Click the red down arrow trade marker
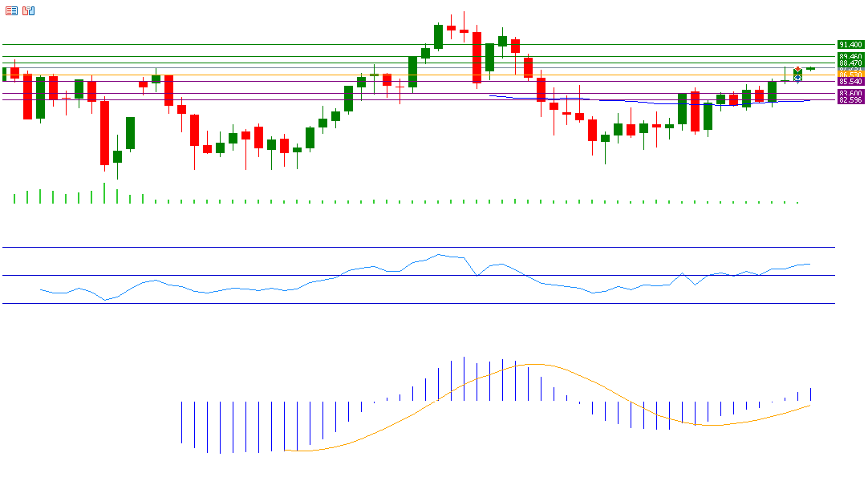 point(797,70)
